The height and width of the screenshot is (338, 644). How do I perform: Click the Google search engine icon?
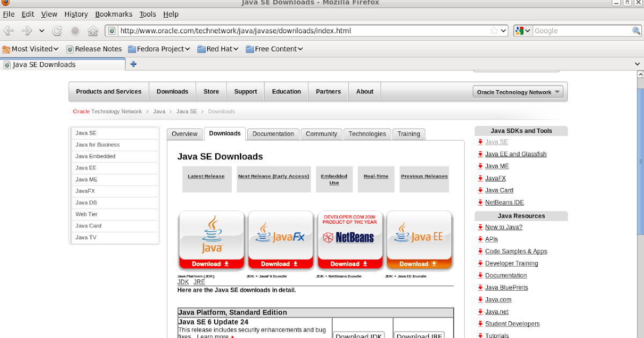pyautogui.click(x=519, y=31)
